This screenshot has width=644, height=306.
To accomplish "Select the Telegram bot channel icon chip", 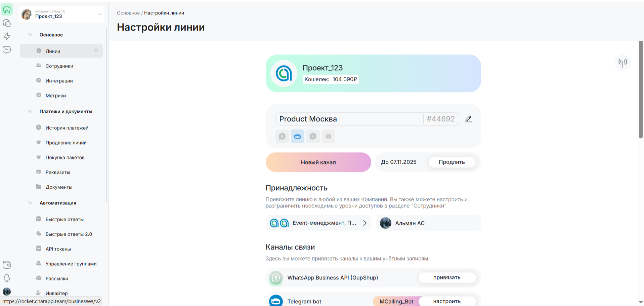I will (x=297, y=137).
